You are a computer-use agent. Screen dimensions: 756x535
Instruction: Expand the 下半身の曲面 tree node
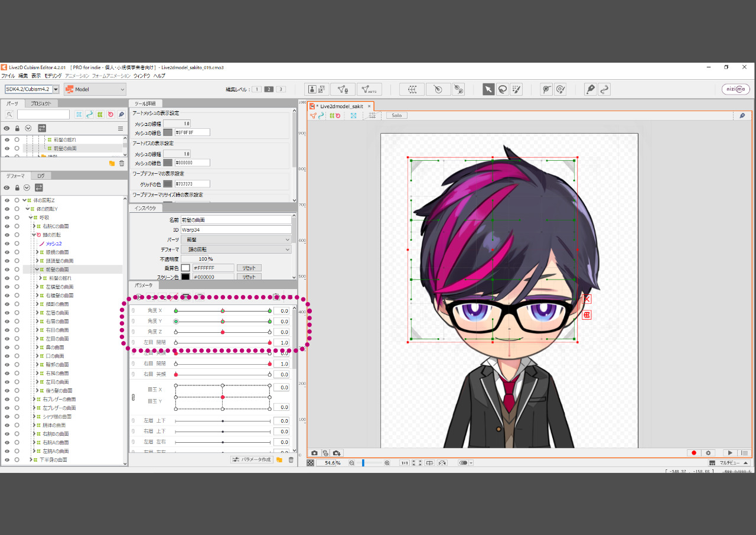click(31, 459)
